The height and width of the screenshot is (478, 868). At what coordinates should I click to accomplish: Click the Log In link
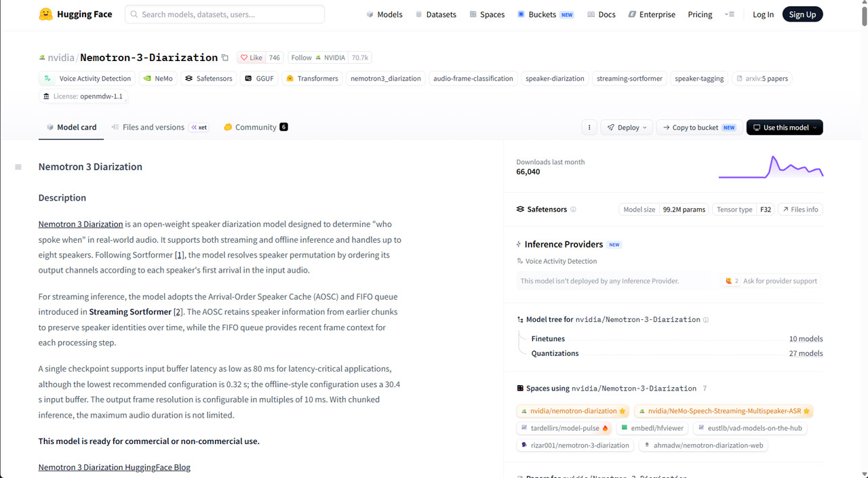click(763, 14)
